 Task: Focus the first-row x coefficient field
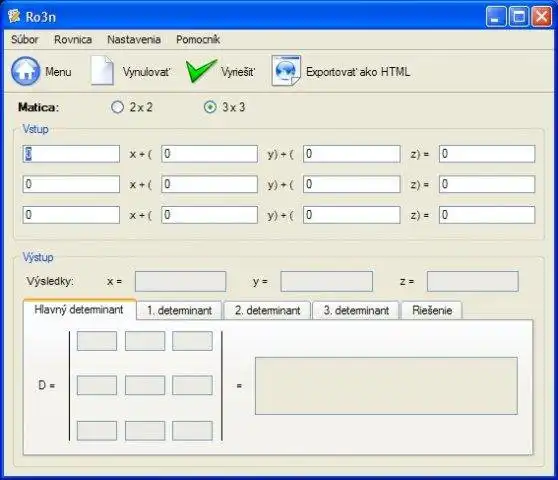click(x=71, y=154)
